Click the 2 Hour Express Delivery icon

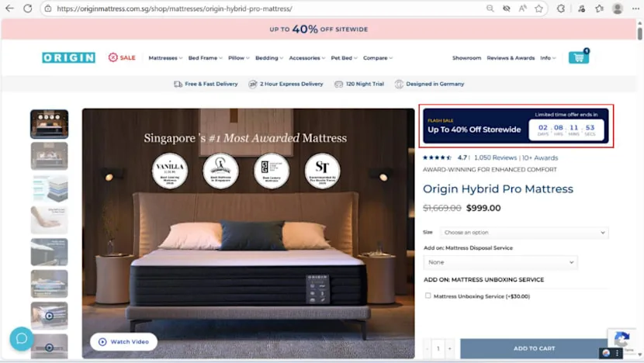point(253,84)
